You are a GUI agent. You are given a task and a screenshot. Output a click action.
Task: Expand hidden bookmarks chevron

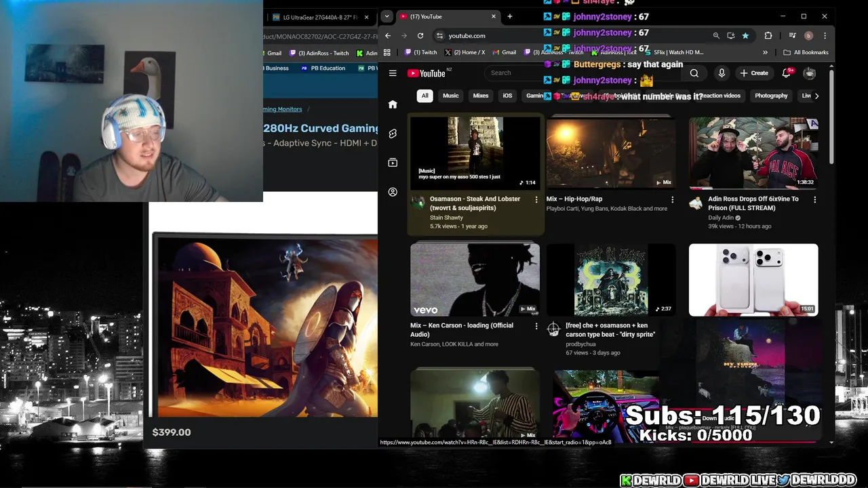pyautogui.click(x=765, y=52)
